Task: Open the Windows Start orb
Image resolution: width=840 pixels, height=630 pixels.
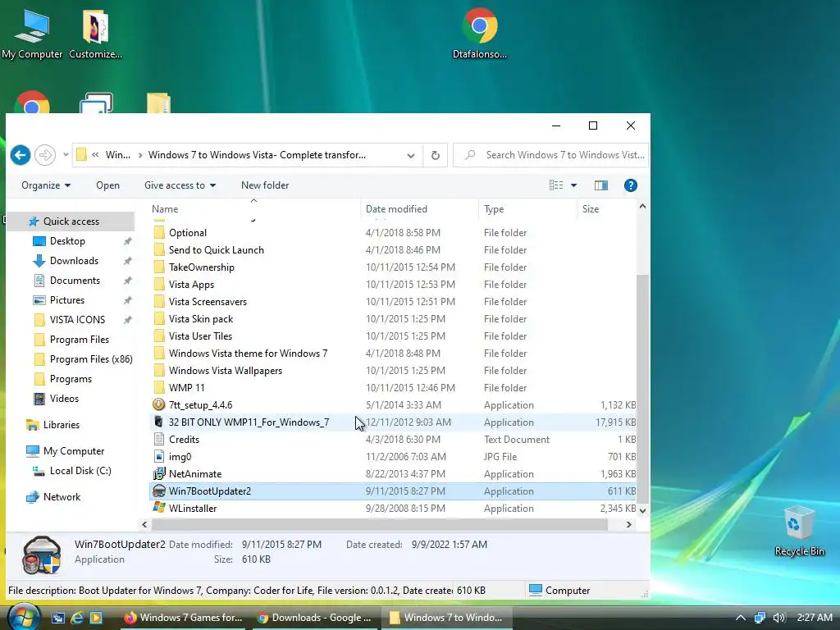Action: click(x=24, y=617)
